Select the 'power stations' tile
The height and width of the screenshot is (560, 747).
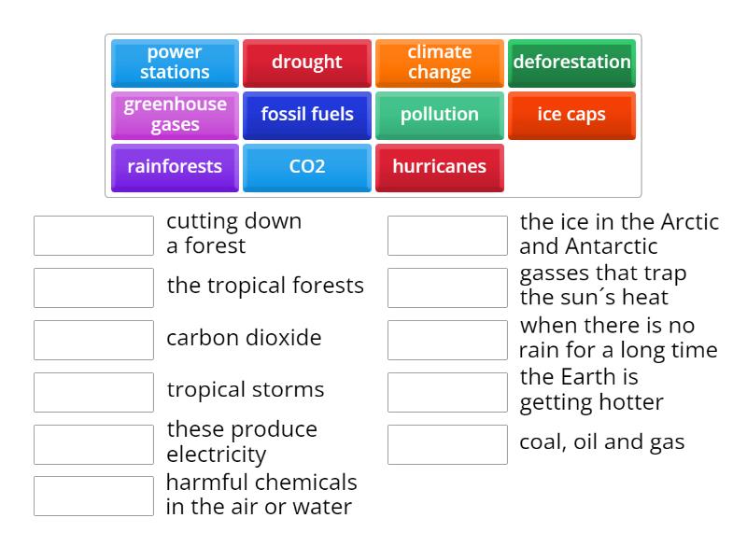click(x=174, y=63)
